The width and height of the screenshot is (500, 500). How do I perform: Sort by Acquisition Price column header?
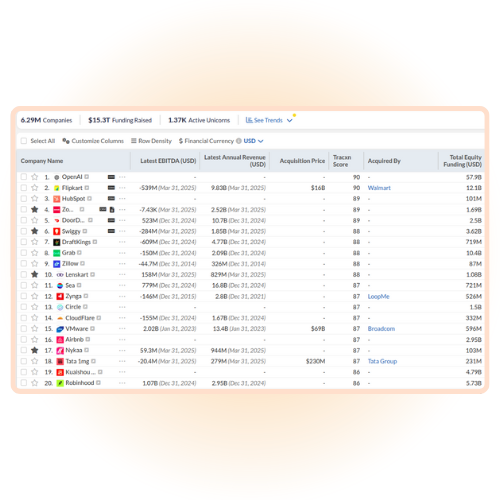pos(302,161)
